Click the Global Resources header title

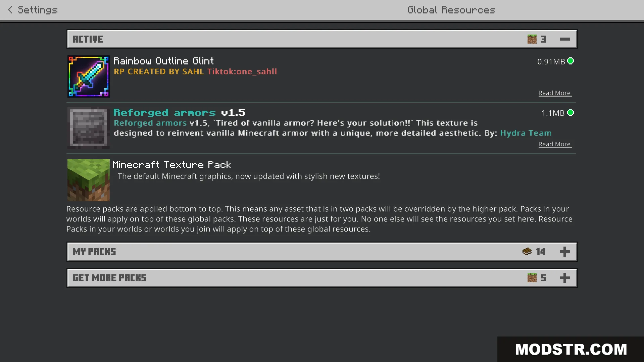pyautogui.click(x=451, y=10)
